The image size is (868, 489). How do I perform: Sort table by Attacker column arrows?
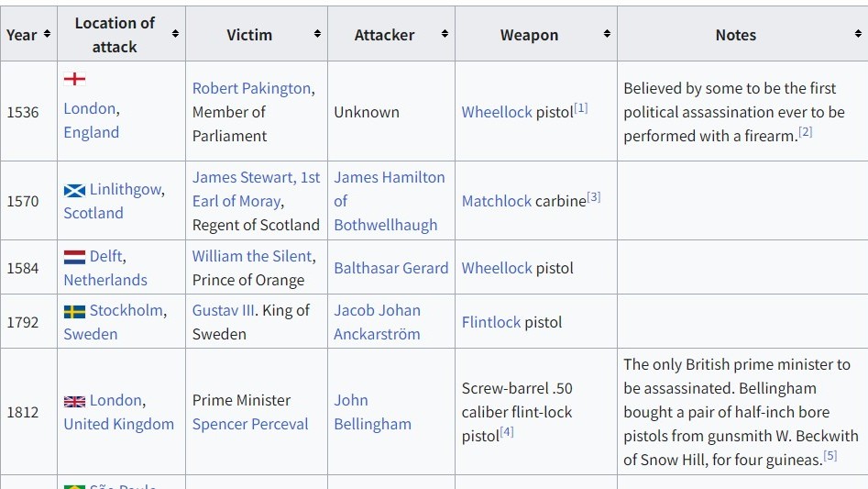pos(445,34)
